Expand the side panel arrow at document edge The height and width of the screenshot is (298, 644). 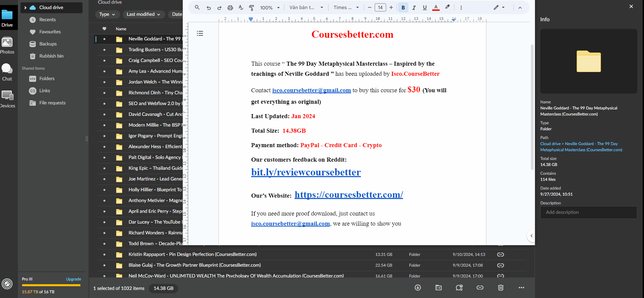pyautogui.click(x=531, y=236)
